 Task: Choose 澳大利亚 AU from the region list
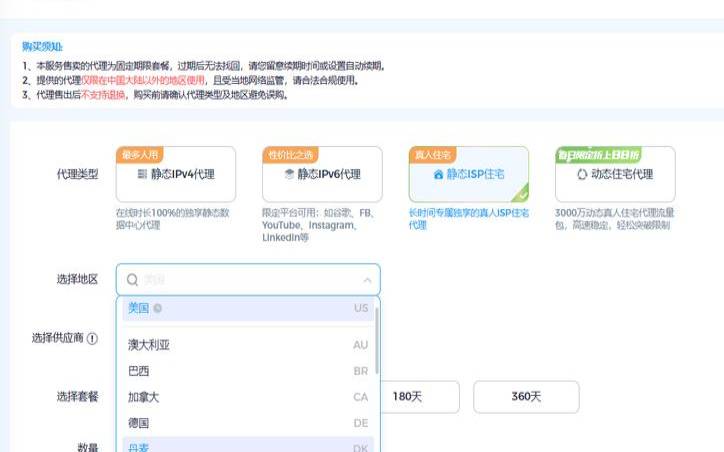(x=248, y=345)
